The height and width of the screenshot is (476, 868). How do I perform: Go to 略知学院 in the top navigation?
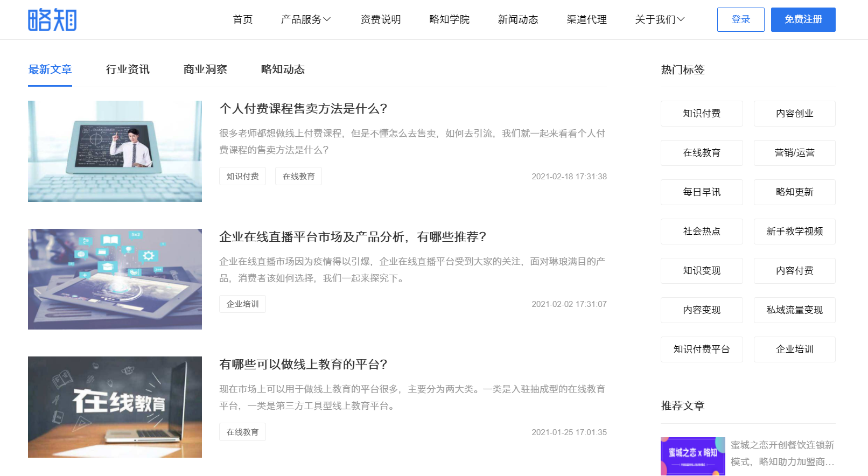[449, 19]
